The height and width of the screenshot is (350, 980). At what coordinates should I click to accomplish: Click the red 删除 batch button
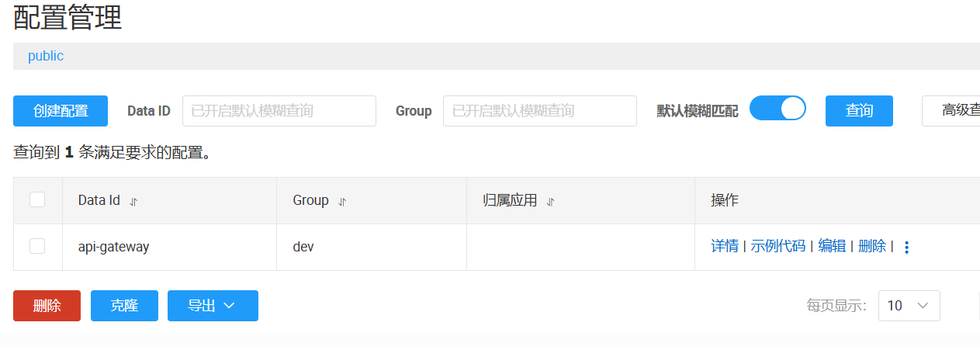[47, 306]
